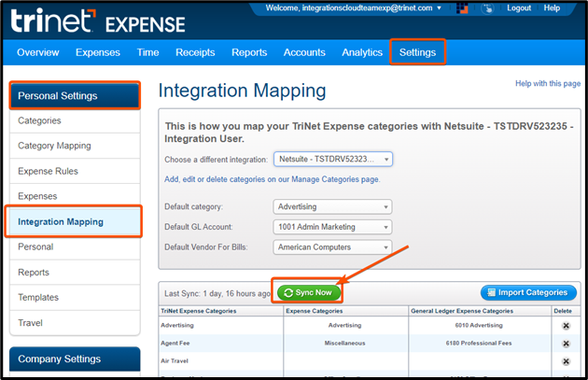Select the 6180 Professional Fees ledger cell

coord(479,344)
